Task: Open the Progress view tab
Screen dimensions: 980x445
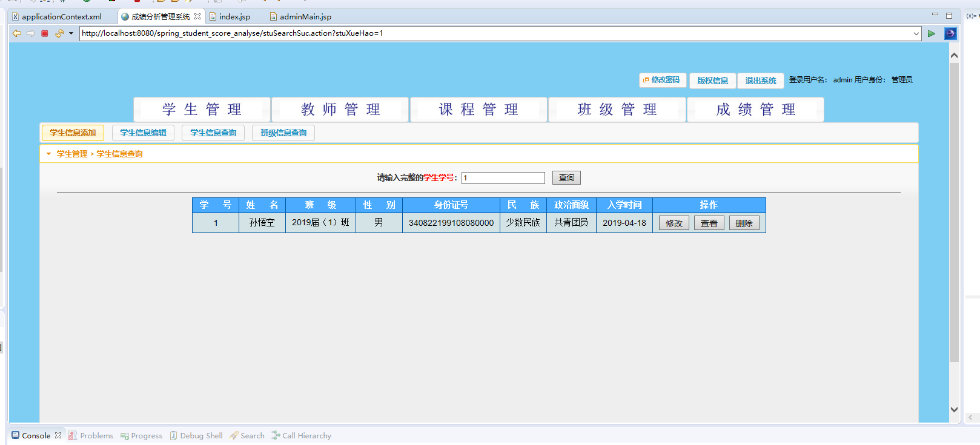Action: pos(142,436)
